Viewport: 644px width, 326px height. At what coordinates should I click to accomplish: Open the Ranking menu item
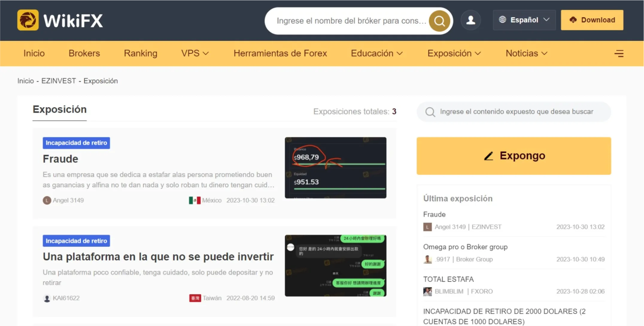point(141,53)
